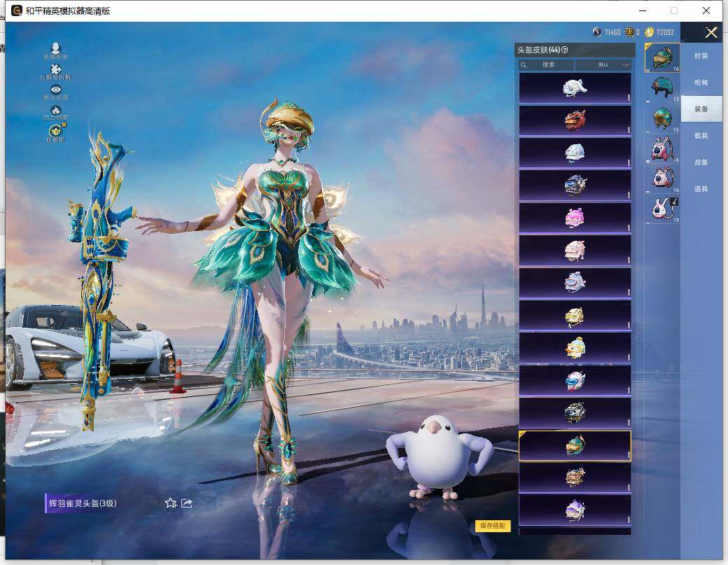
Task: Click the silver currency icon showing 71460
Action: coord(596,32)
